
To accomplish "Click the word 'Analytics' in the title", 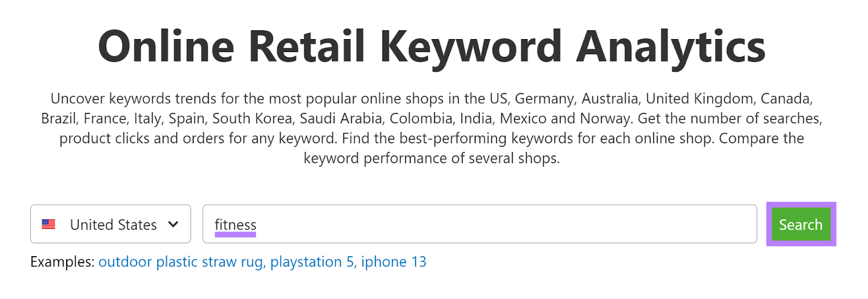I will [x=671, y=47].
